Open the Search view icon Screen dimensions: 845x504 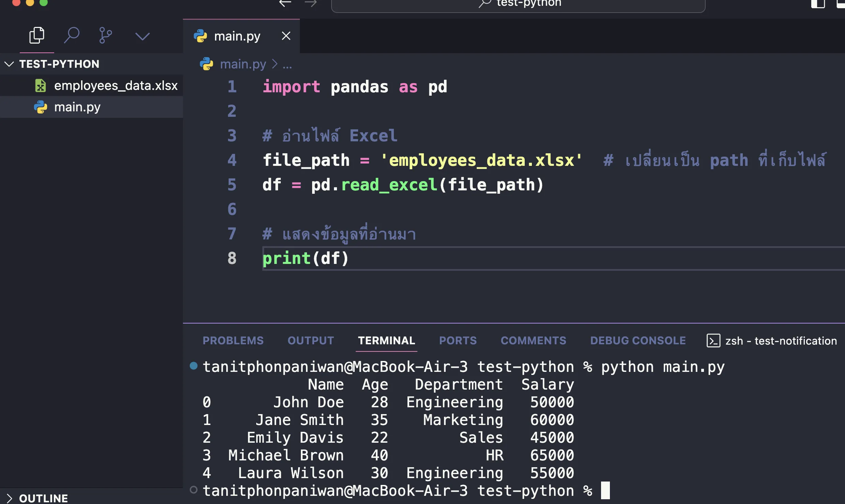(x=72, y=35)
